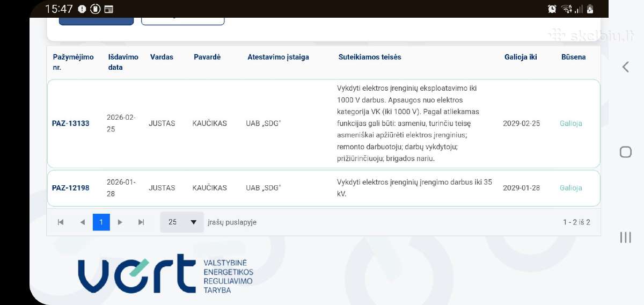Click the Pavardė column header
644x305 pixels.
pos(207,57)
